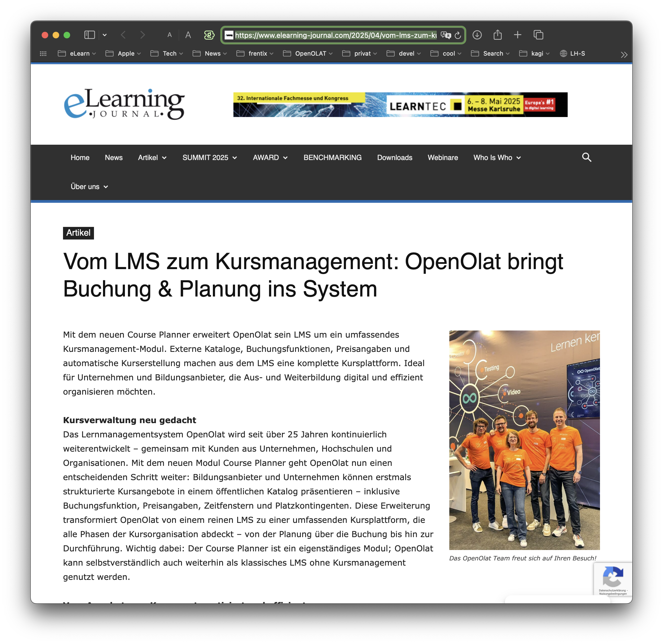Open the privat bookmarks folder
Screen dimensions: 663x644
pyautogui.click(x=359, y=53)
